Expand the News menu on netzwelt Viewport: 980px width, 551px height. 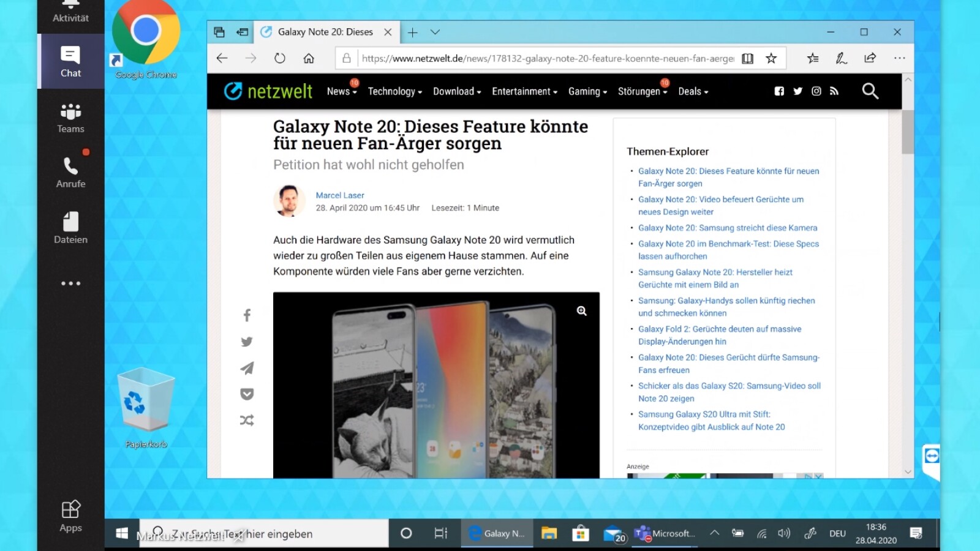coord(342,91)
